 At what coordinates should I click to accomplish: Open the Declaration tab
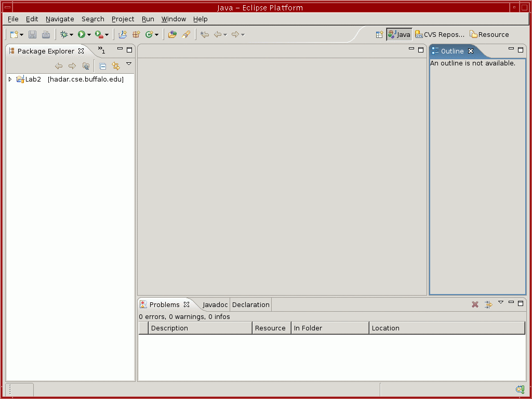pyautogui.click(x=250, y=304)
